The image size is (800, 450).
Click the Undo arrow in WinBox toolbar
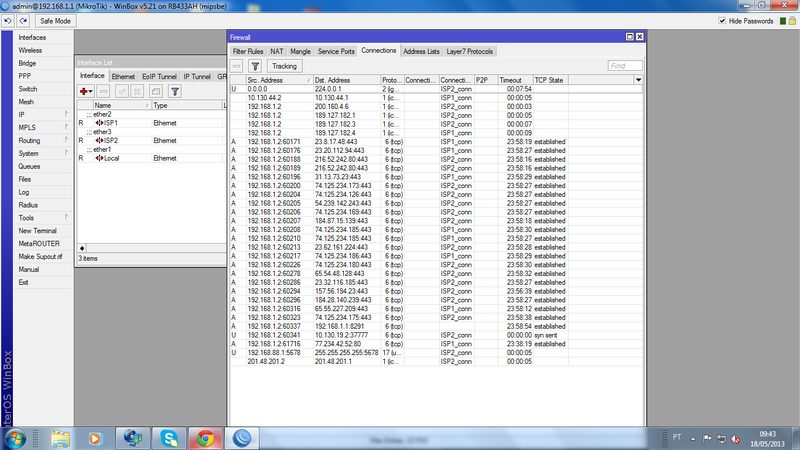click(x=8, y=21)
